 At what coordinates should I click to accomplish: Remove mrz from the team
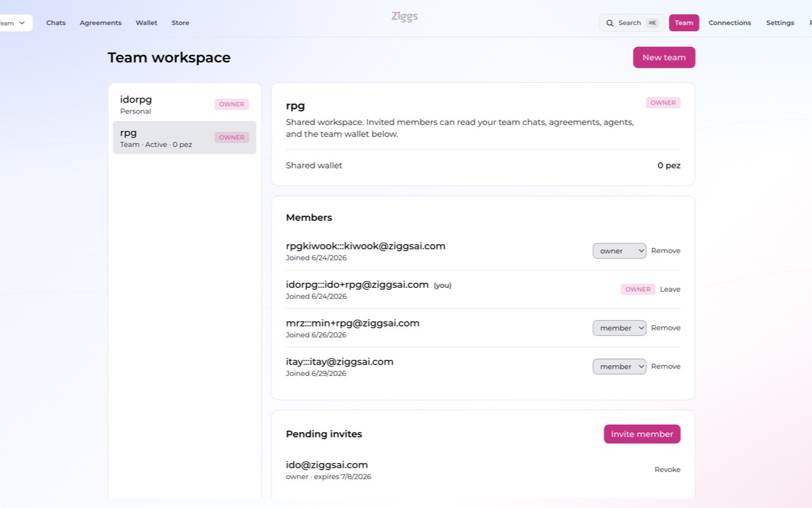665,328
